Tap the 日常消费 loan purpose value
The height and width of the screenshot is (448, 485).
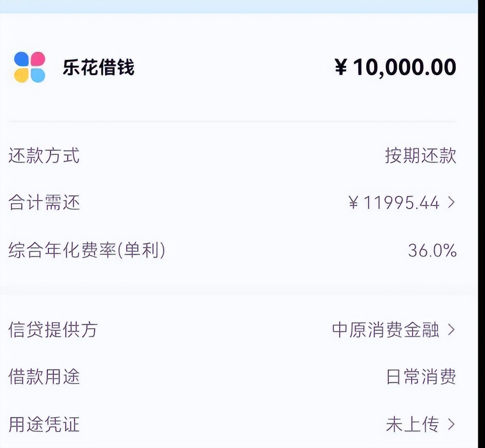[421, 377]
